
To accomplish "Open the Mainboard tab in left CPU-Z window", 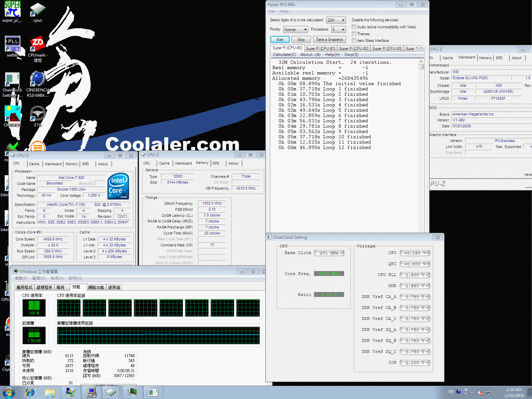I will coord(53,164).
